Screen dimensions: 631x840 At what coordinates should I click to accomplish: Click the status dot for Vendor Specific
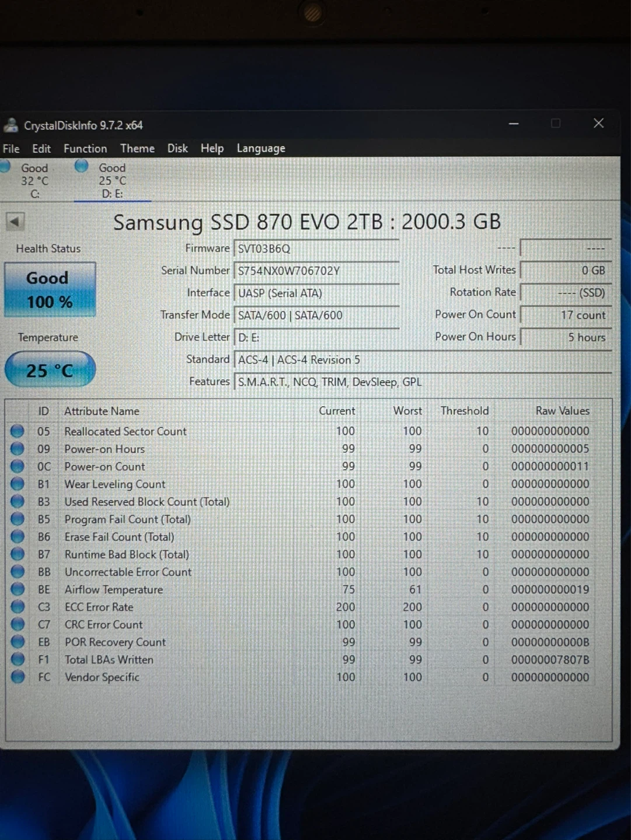[x=18, y=677]
